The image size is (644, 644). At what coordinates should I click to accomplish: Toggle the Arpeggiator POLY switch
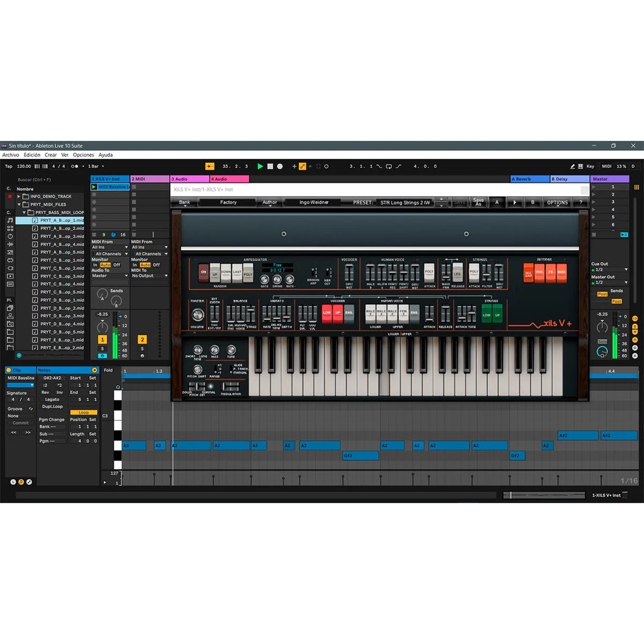[x=248, y=273]
